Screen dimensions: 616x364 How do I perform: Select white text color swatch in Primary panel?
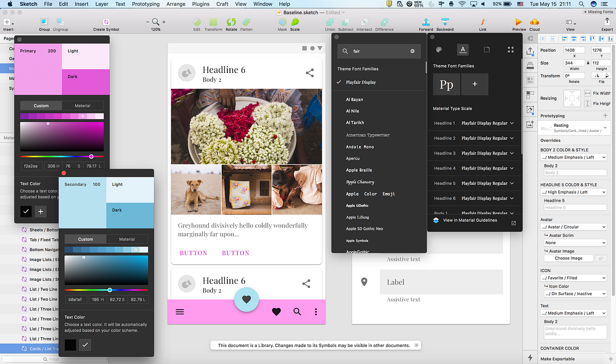point(41,211)
